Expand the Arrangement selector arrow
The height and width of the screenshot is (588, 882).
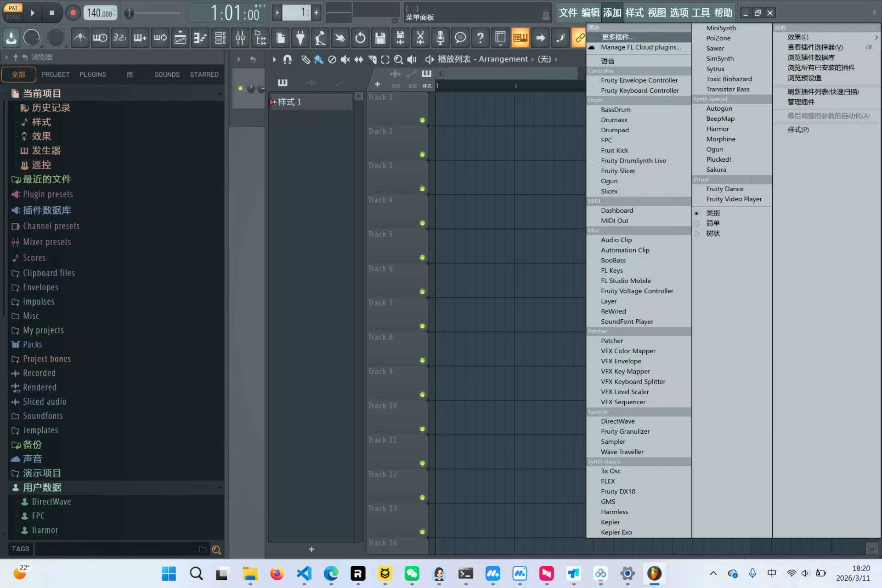[532, 59]
